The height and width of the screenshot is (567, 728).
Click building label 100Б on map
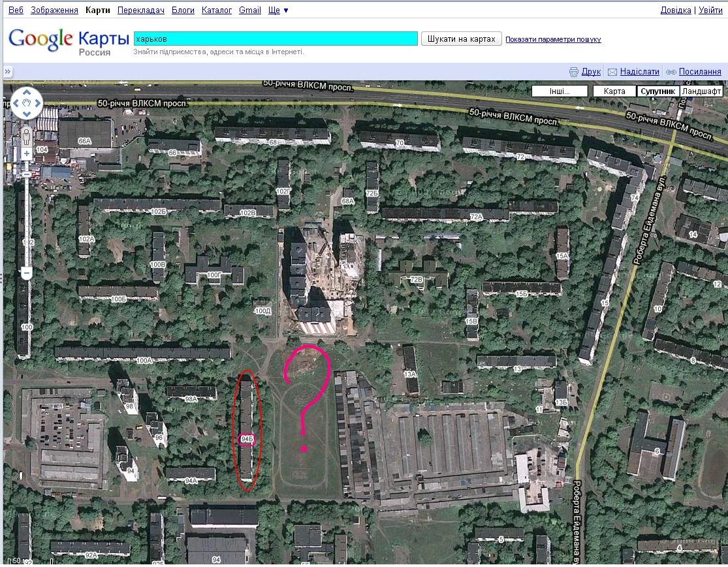point(119,299)
